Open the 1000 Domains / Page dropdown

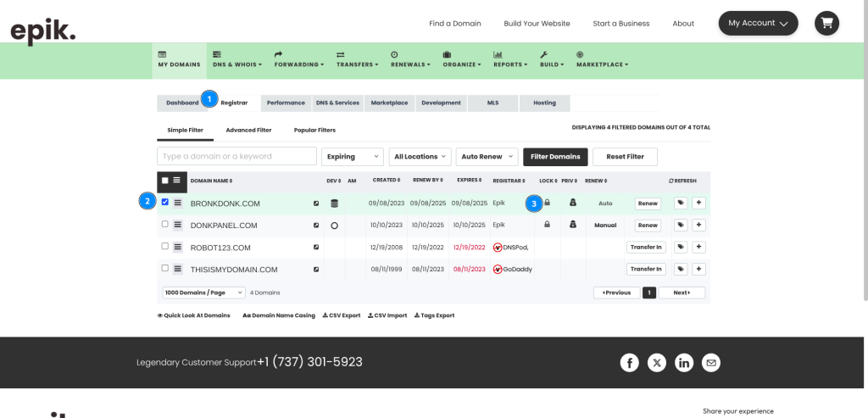click(x=203, y=293)
